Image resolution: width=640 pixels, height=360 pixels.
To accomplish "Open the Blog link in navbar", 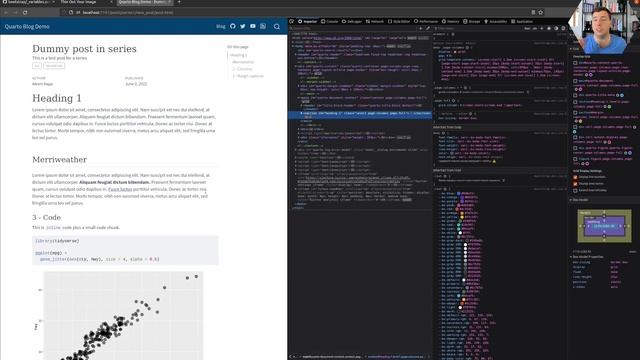I will [220, 27].
